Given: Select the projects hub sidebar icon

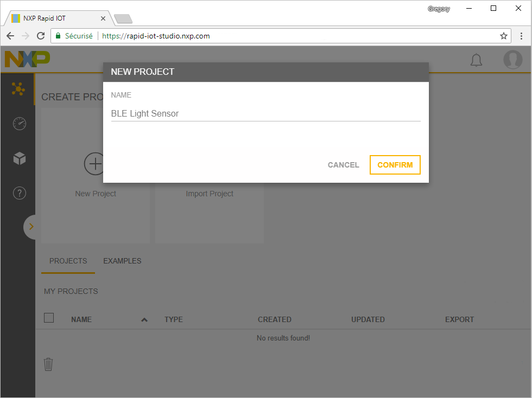Looking at the screenshot, I should (x=18, y=89).
